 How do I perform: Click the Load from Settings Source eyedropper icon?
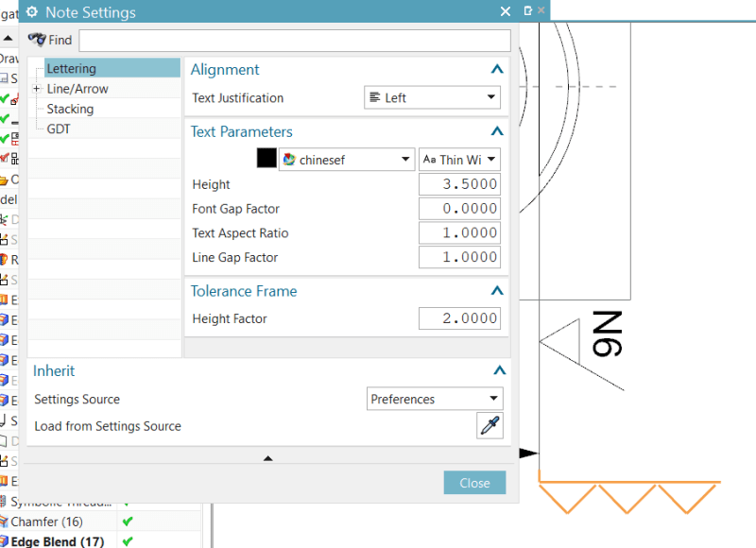tap(490, 425)
